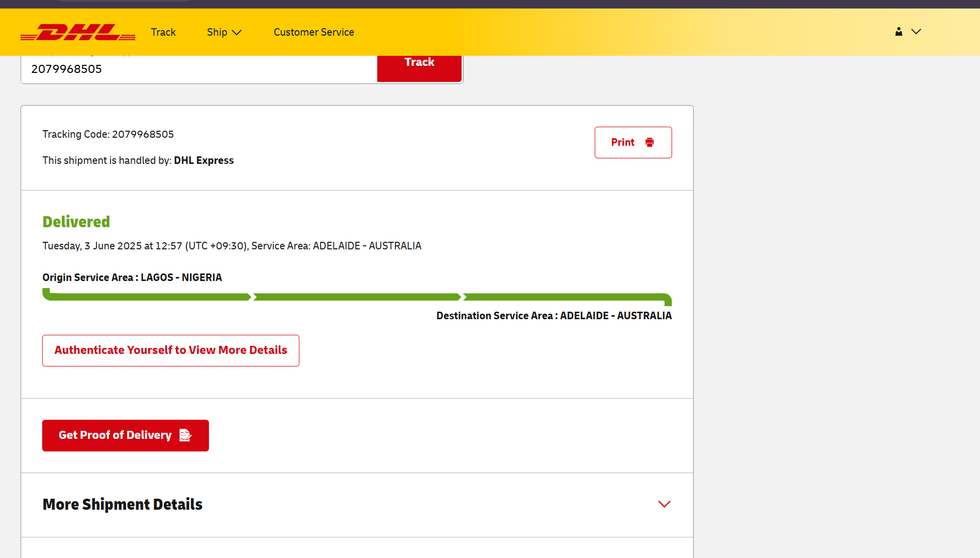Click the Print button
The width and height of the screenshot is (980, 558).
pyautogui.click(x=633, y=142)
